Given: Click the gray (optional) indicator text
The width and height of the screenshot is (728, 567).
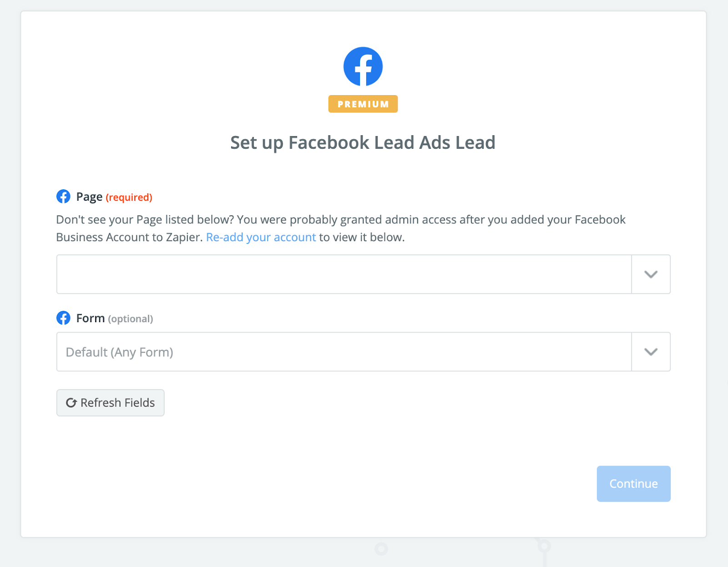Looking at the screenshot, I should coord(130,319).
